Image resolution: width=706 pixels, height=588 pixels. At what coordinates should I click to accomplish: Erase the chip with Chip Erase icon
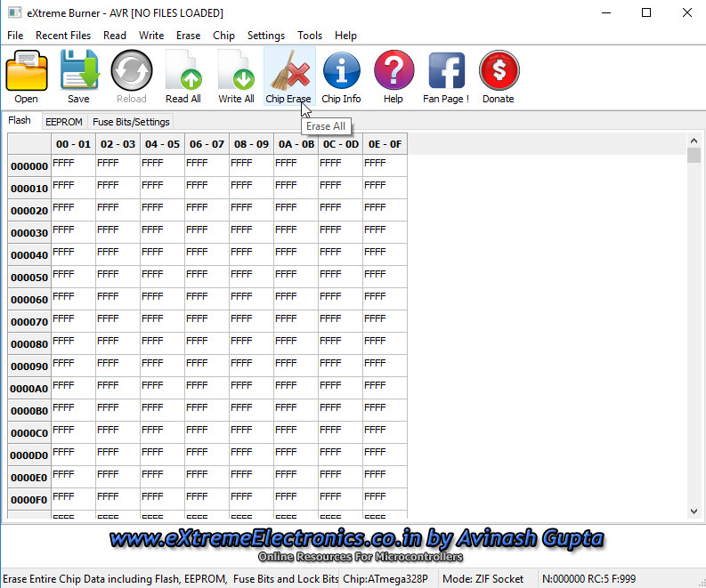pyautogui.click(x=289, y=77)
